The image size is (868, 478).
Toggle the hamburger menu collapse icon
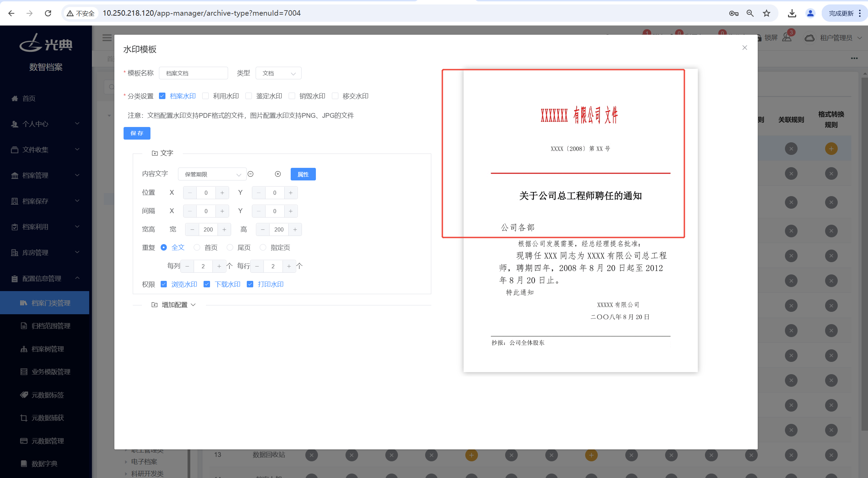[x=107, y=37]
